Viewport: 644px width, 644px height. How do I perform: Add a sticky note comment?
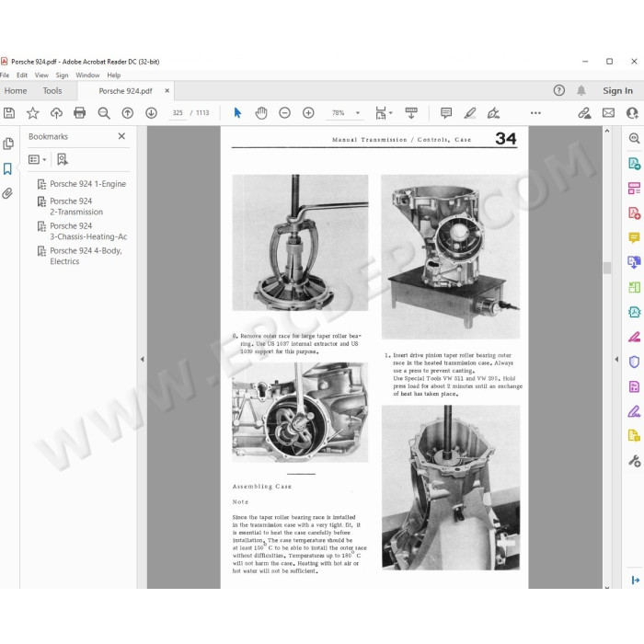446,113
